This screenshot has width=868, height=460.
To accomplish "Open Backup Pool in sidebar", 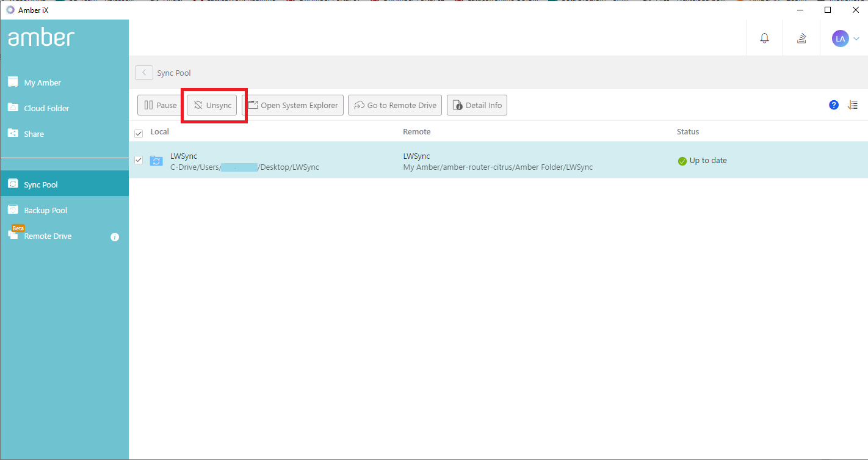I will pos(64,210).
